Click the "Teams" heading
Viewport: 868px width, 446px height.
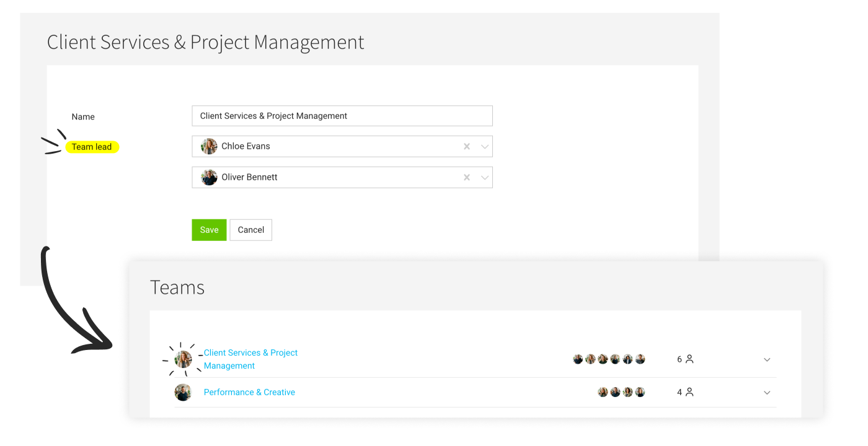click(177, 287)
